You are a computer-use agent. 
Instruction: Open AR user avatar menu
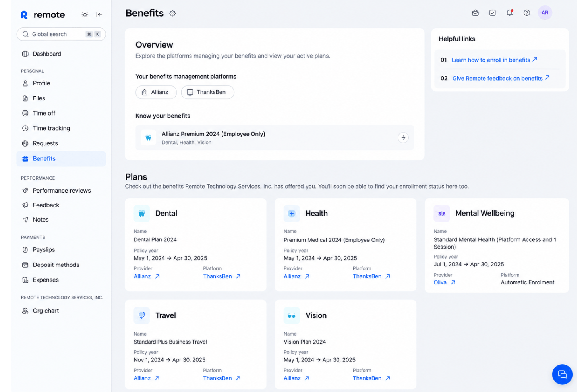[x=545, y=13]
